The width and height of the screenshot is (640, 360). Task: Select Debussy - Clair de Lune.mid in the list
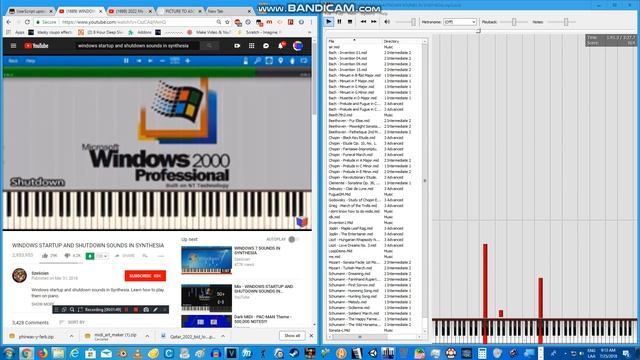click(351, 189)
